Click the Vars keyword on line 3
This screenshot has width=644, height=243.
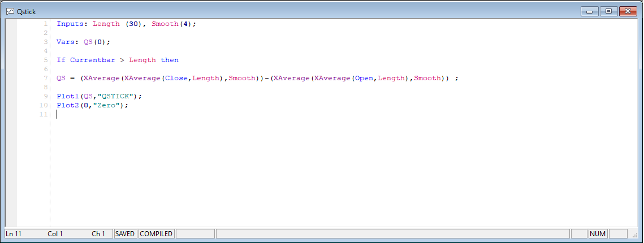66,42
